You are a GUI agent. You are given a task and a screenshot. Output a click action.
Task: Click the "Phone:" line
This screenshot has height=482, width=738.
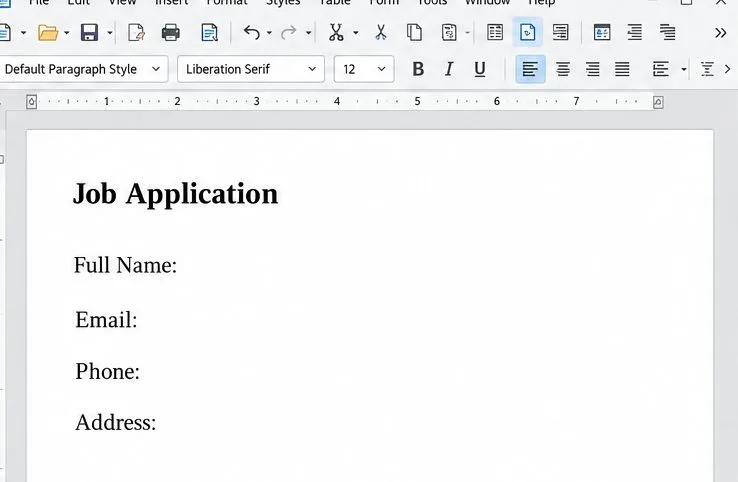click(x=108, y=371)
